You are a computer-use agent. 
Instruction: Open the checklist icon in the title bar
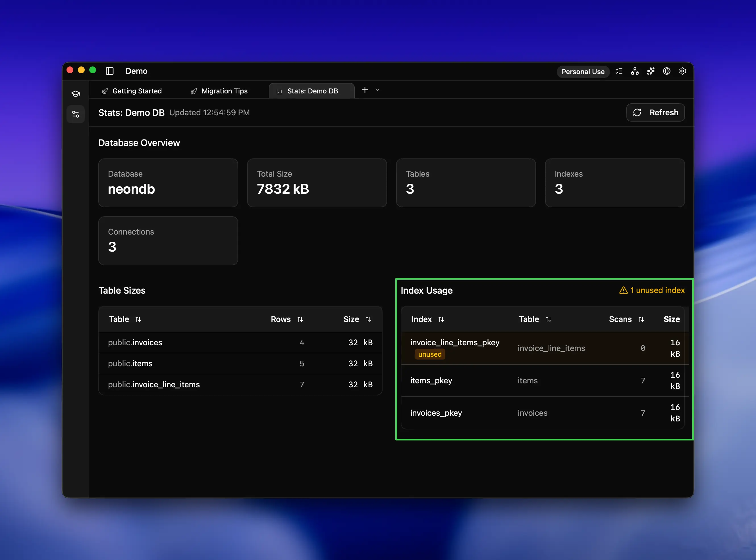tap(619, 71)
